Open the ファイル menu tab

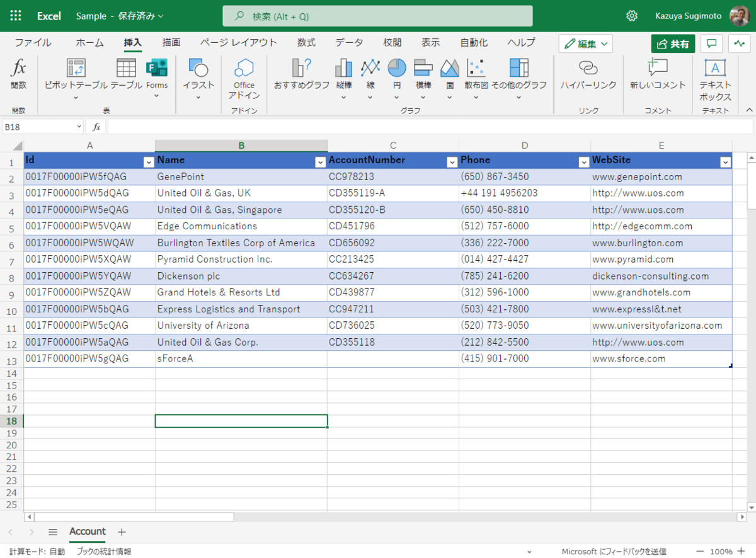[x=33, y=43]
